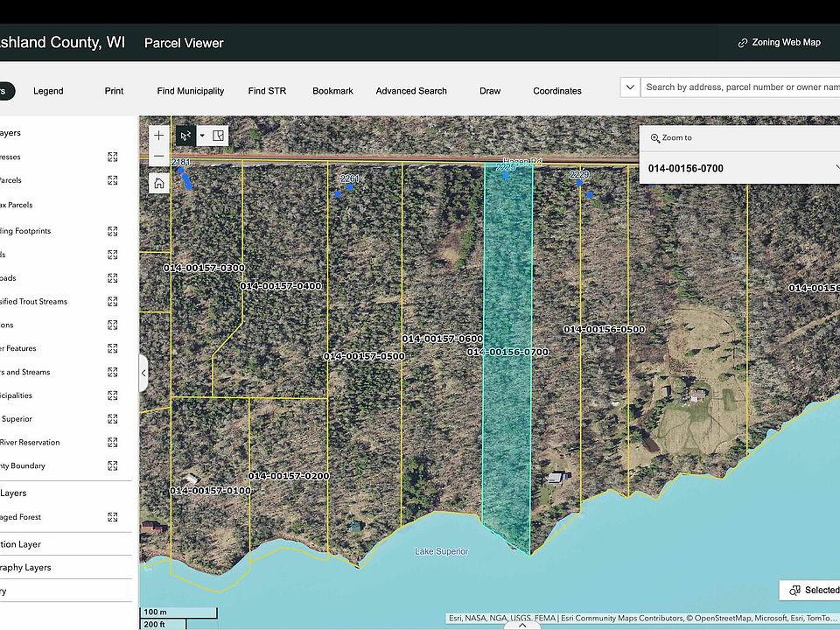Viewport: 840px width, 630px height.
Task: Zoom out on the map
Action: [x=158, y=157]
